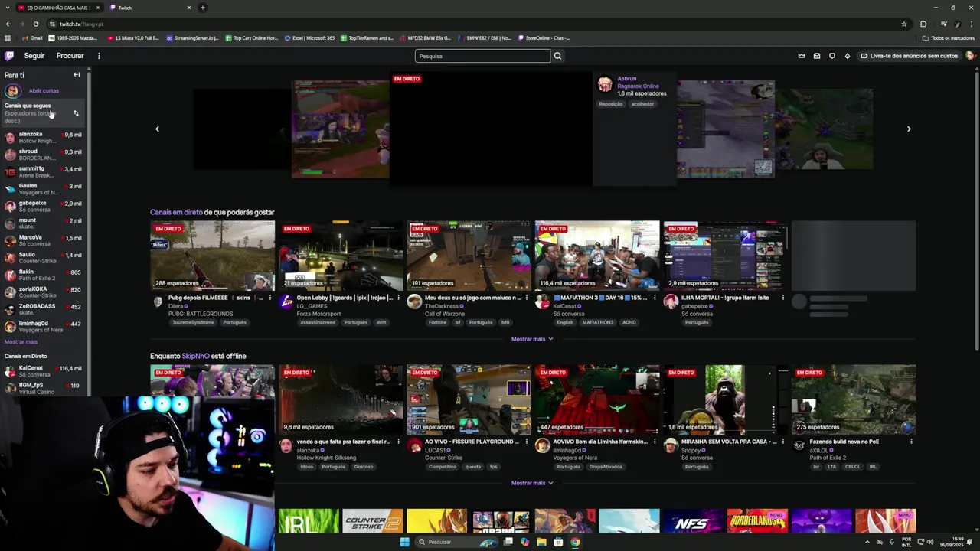Open the Borderlands 4 category tile

(x=757, y=521)
